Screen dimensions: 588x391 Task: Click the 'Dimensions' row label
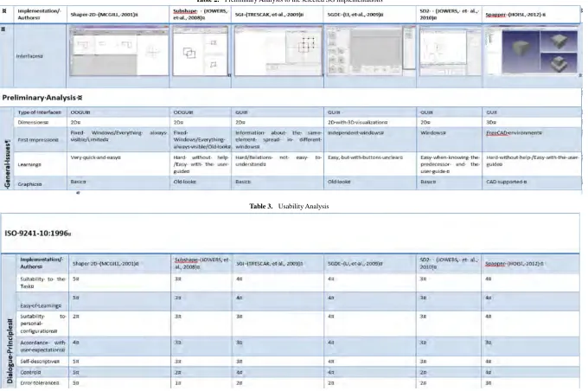34,122
